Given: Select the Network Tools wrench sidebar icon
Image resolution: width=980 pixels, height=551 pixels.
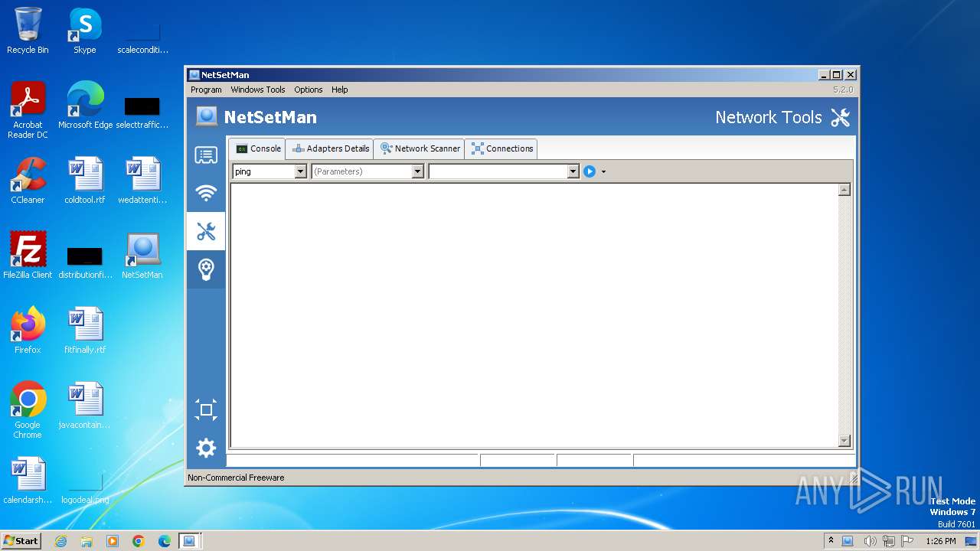Looking at the screenshot, I should click(206, 231).
